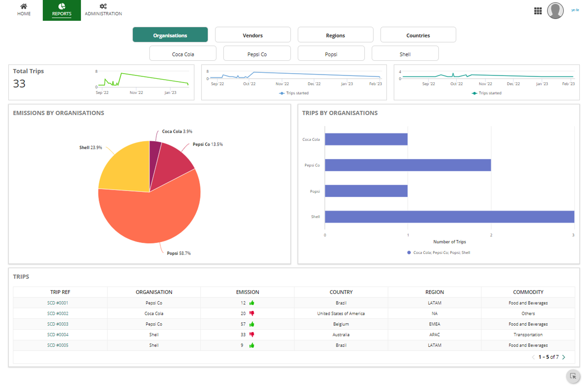The image size is (588, 389).
Task: Open the apps grid launcher icon
Action: [538, 11]
